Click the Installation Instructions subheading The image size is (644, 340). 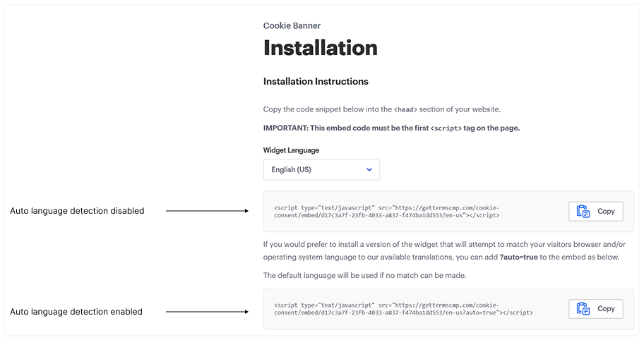coord(316,81)
